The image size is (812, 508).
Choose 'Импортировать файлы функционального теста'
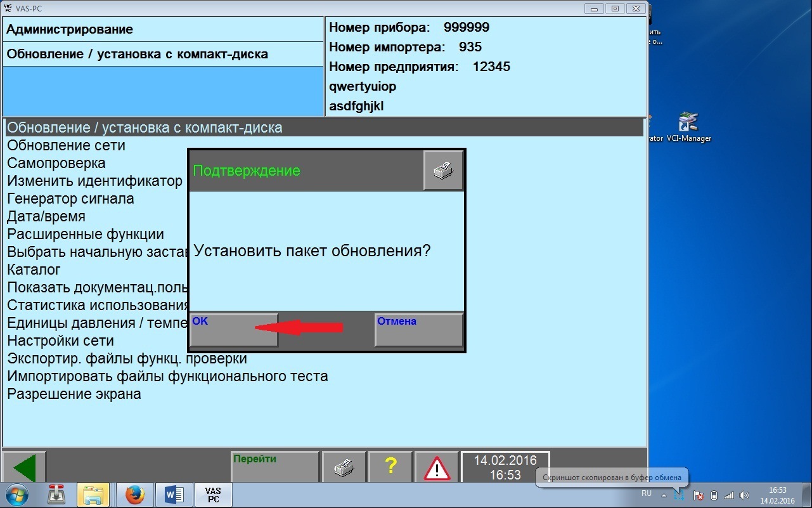(x=167, y=376)
